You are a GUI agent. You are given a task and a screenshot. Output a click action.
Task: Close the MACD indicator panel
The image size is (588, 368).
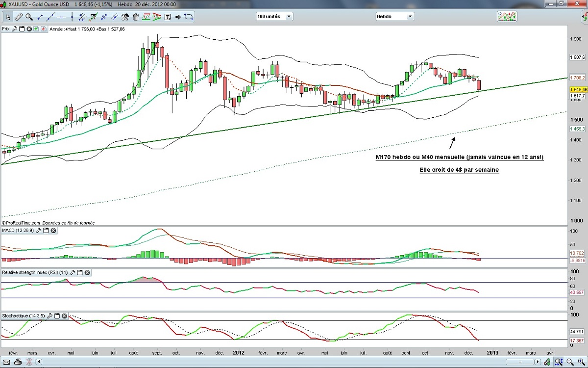point(53,230)
